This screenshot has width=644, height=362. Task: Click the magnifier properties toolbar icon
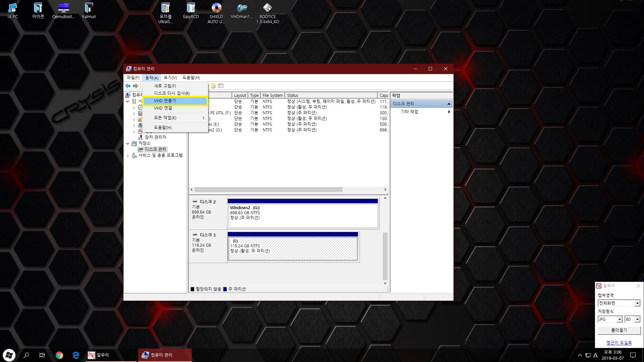click(x=213, y=86)
